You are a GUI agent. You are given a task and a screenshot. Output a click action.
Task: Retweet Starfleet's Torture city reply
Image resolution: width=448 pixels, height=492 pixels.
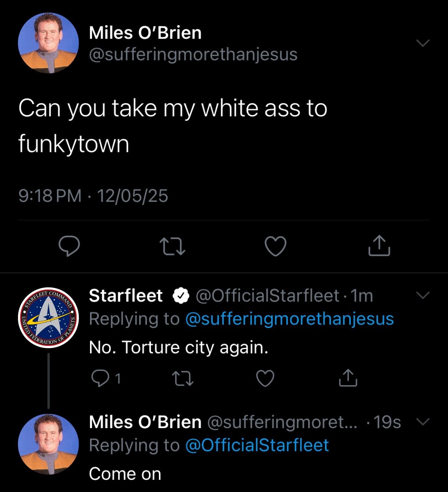tap(183, 378)
